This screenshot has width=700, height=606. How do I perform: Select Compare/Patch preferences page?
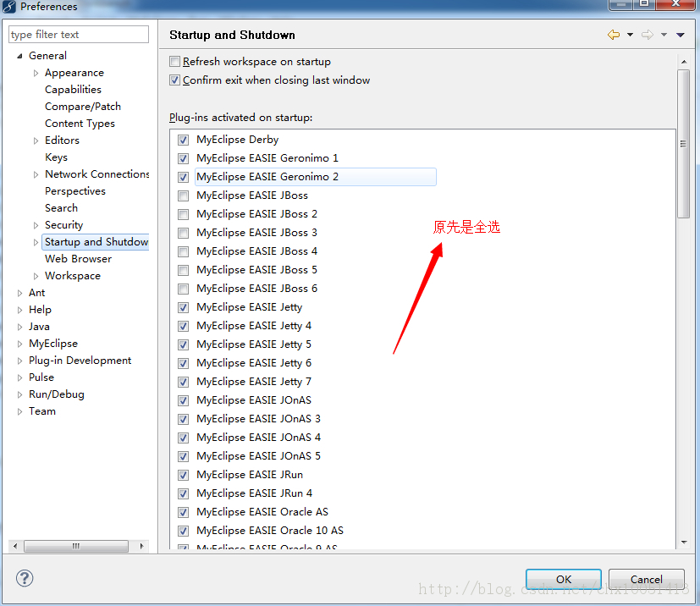pos(83,106)
